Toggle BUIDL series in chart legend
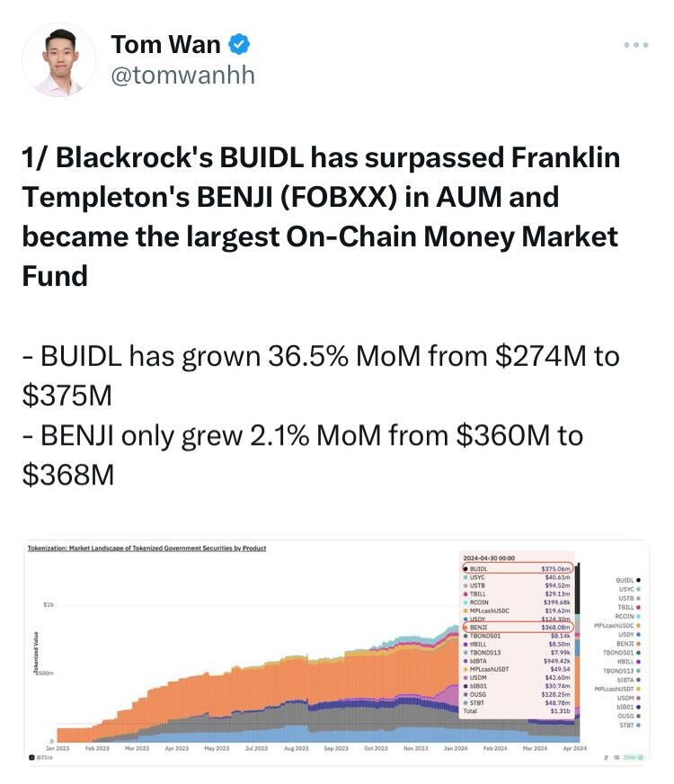The height and width of the screenshot is (784, 674). coord(627,580)
